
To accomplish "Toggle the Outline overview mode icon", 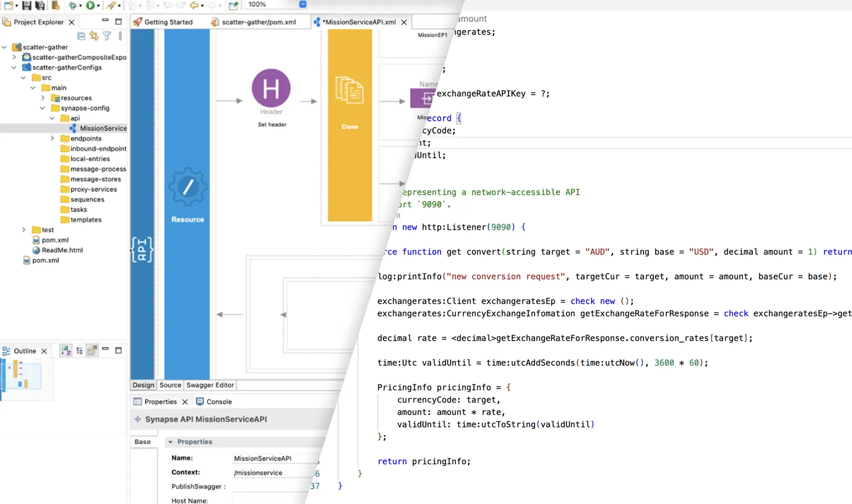I will point(92,350).
